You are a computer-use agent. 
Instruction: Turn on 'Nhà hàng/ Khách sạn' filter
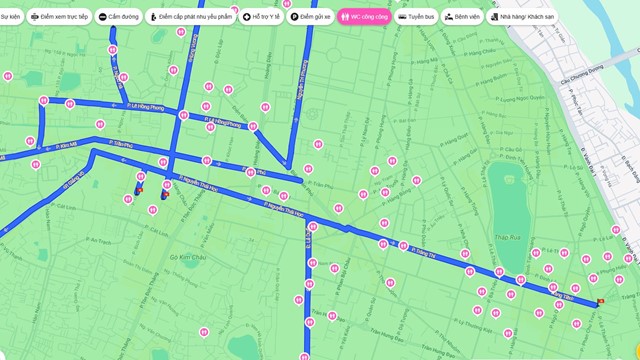pos(522,17)
